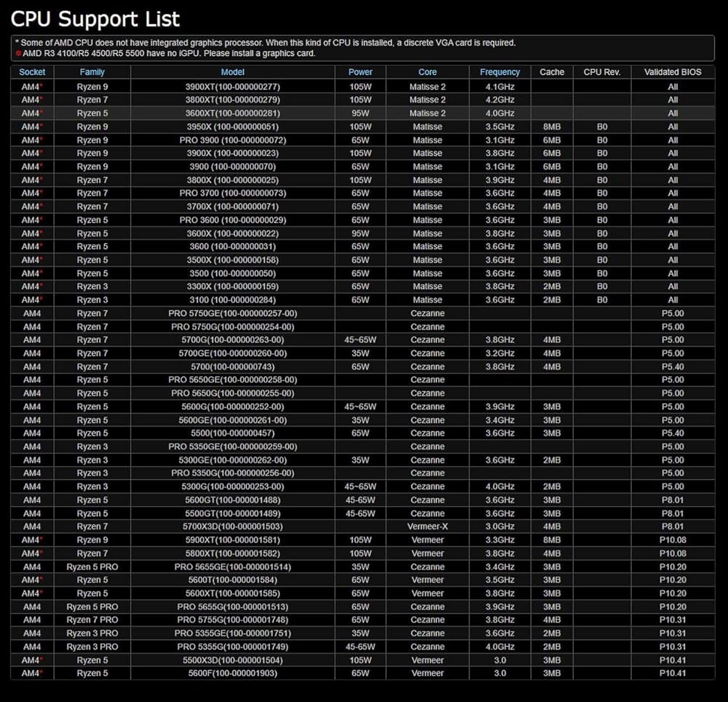The image size is (728, 702).
Task: Select the Core column header
Action: [x=427, y=72]
